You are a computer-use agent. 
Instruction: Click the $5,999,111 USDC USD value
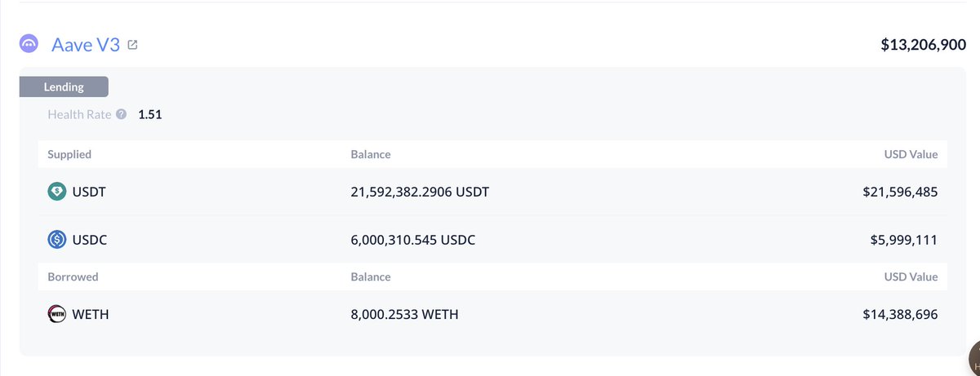[903, 241]
